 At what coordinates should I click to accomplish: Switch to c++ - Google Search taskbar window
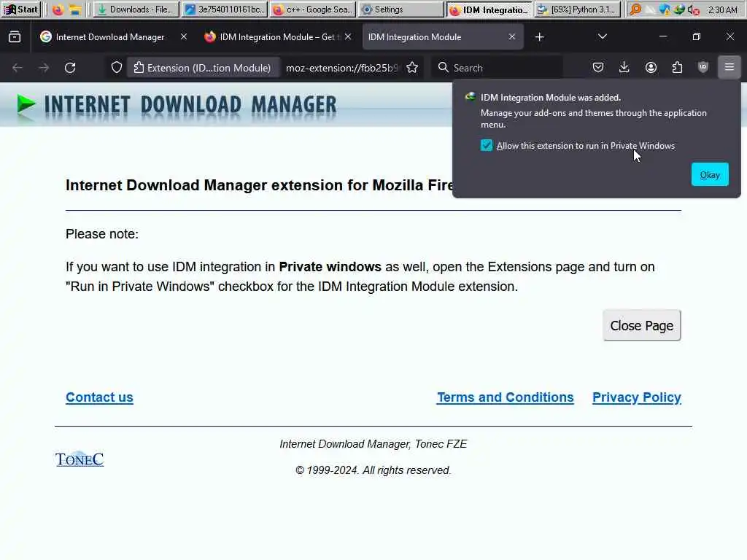coord(313,9)
